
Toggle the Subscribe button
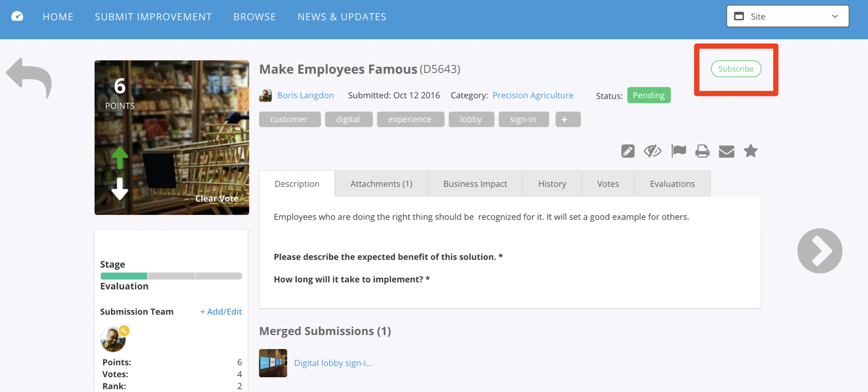pyautogui.click(x=736, y=69)
